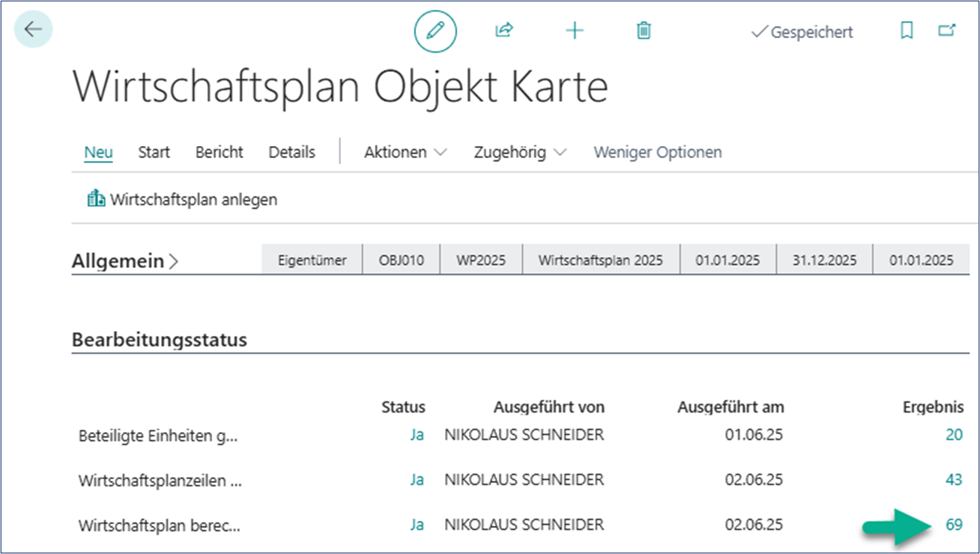Open the Edit pencil icon

435,31
